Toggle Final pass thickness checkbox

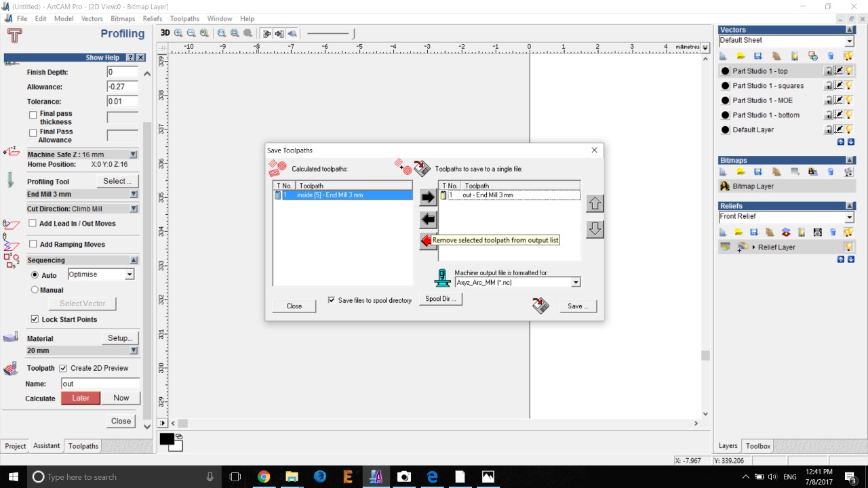point(33,115)
